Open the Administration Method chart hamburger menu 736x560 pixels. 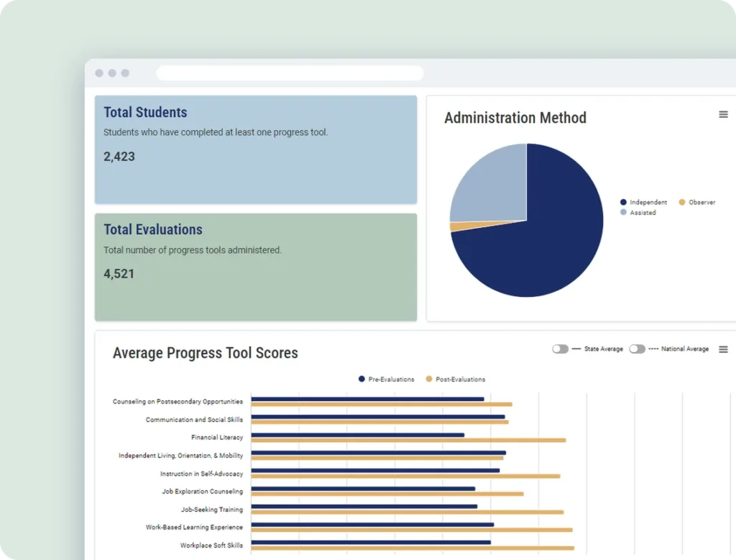click(x=723, y=114)
